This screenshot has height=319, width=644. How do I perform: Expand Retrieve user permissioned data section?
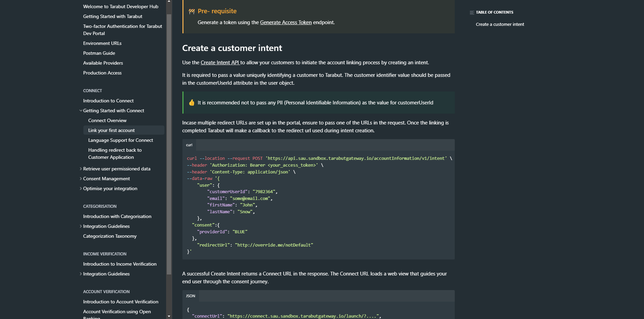81,169
